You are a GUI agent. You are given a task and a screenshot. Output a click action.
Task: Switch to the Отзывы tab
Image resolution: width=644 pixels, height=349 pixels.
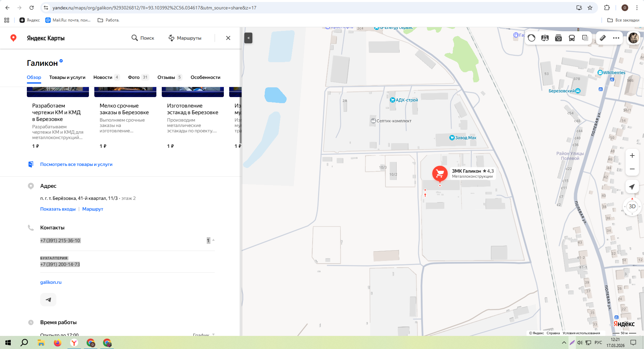(x=166, y=77)
